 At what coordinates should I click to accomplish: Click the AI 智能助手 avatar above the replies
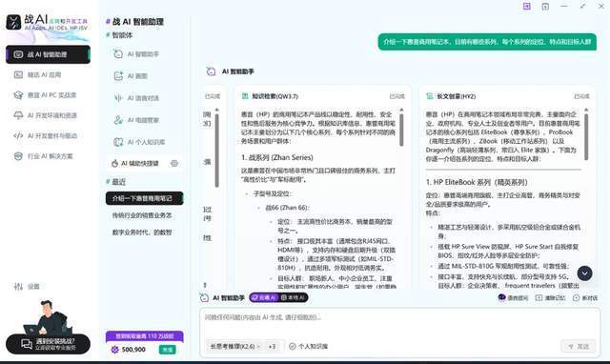tap(211, 71)
